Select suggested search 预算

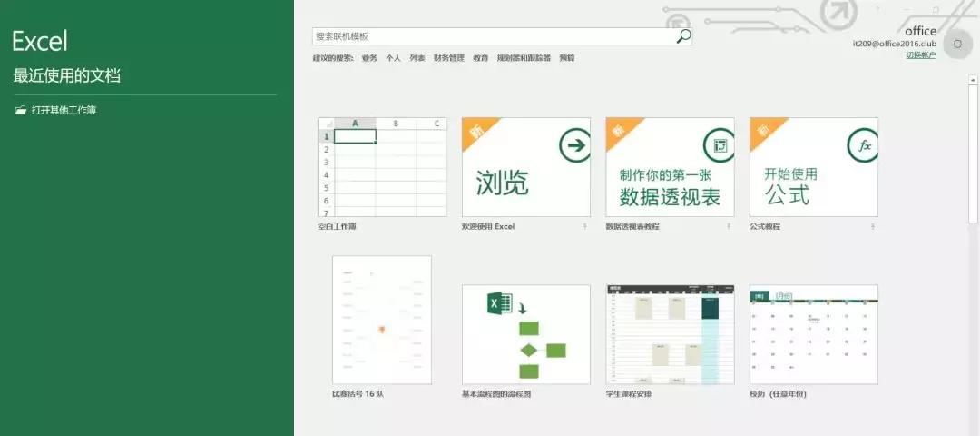pyautogui.click(x=567, y=58)
